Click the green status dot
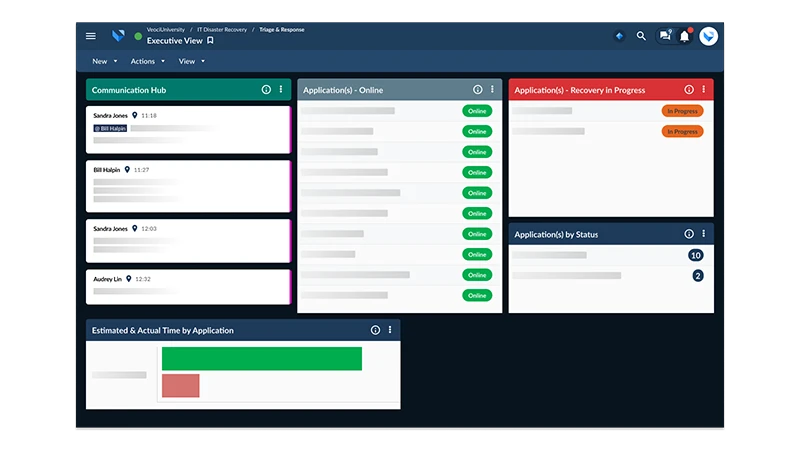The height and width of the screenshot is (450, 800). [138, 37]
